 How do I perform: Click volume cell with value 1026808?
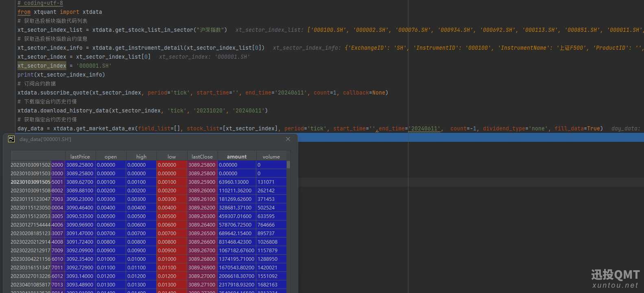(x=267, y=242)
